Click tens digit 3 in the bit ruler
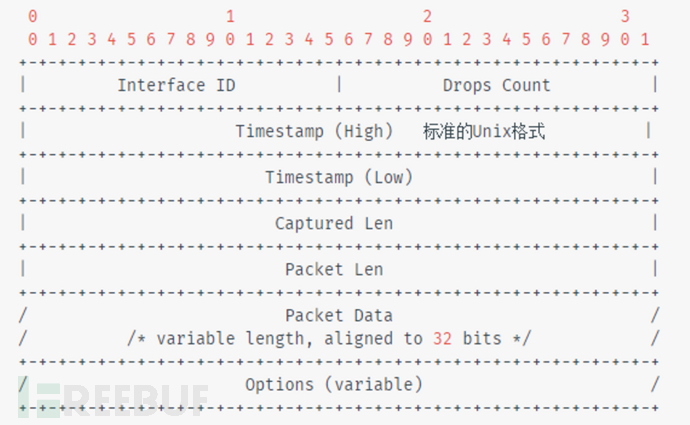The image size is (690, 425). (x=624, y=16)
